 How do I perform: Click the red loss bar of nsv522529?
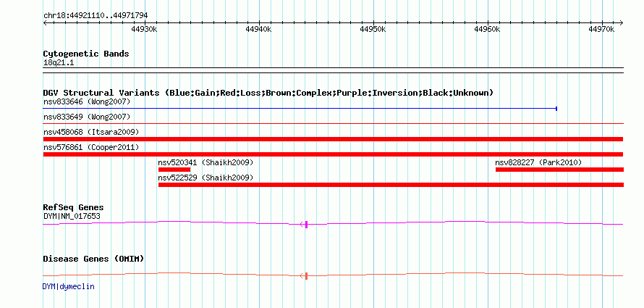[x=391, y=185]
